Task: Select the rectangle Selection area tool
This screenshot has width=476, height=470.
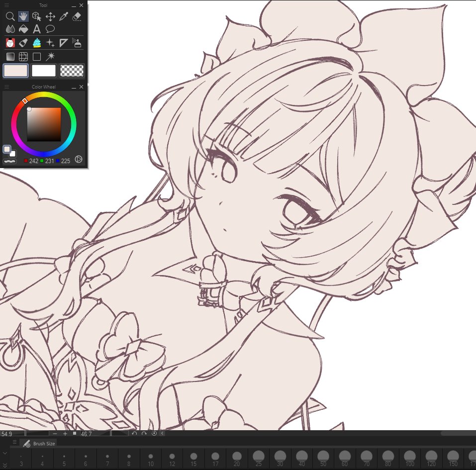Action: click(x=37, y=57)
